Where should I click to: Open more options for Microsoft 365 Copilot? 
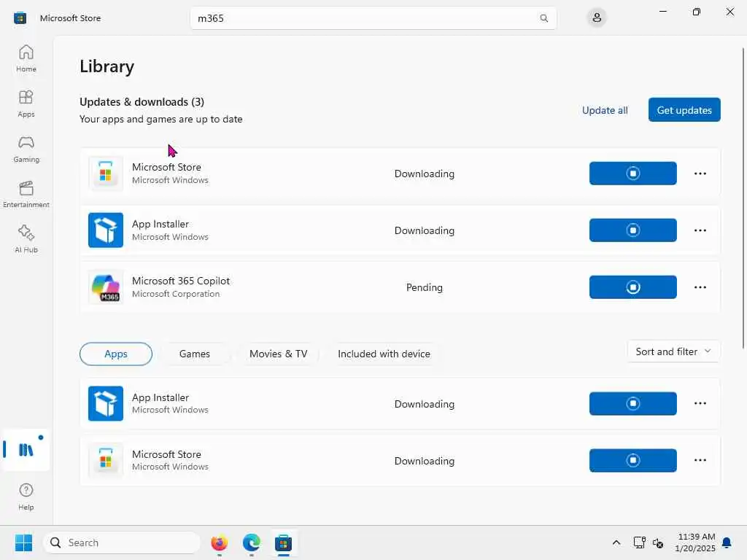coord(700,287)
